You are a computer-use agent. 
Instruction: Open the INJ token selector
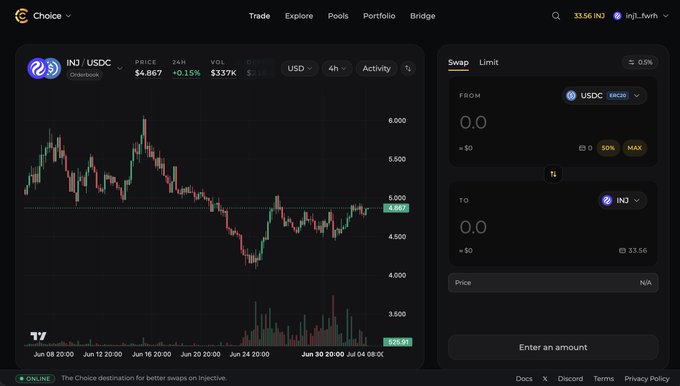pos(622,200)
